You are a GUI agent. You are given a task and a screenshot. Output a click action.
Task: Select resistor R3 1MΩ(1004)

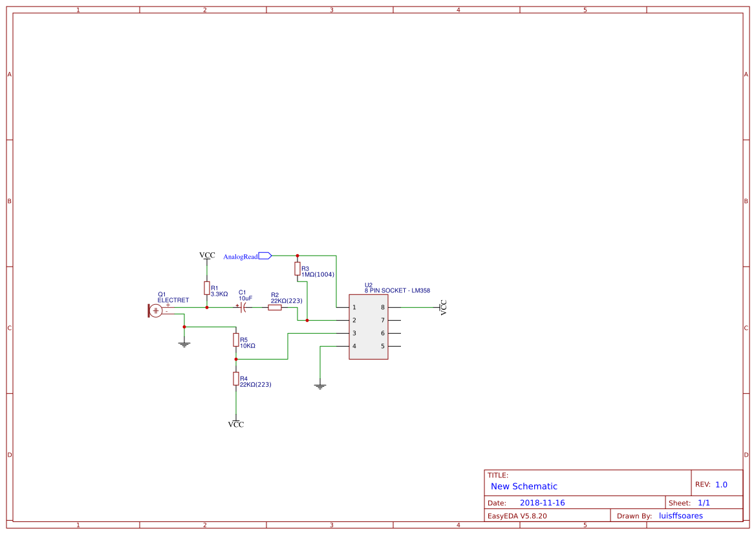[x=297, y=270]
